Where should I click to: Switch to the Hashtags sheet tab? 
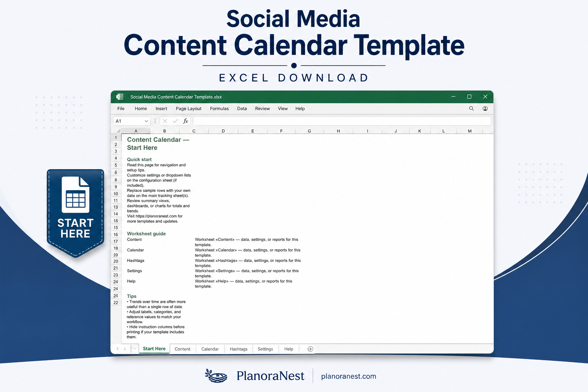click(239, 349)
